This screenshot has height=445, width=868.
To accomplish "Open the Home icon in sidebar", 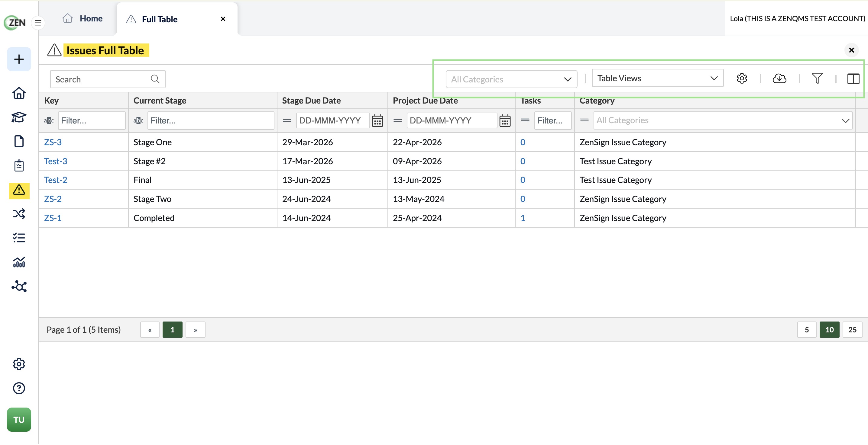I will pos(19,93).
